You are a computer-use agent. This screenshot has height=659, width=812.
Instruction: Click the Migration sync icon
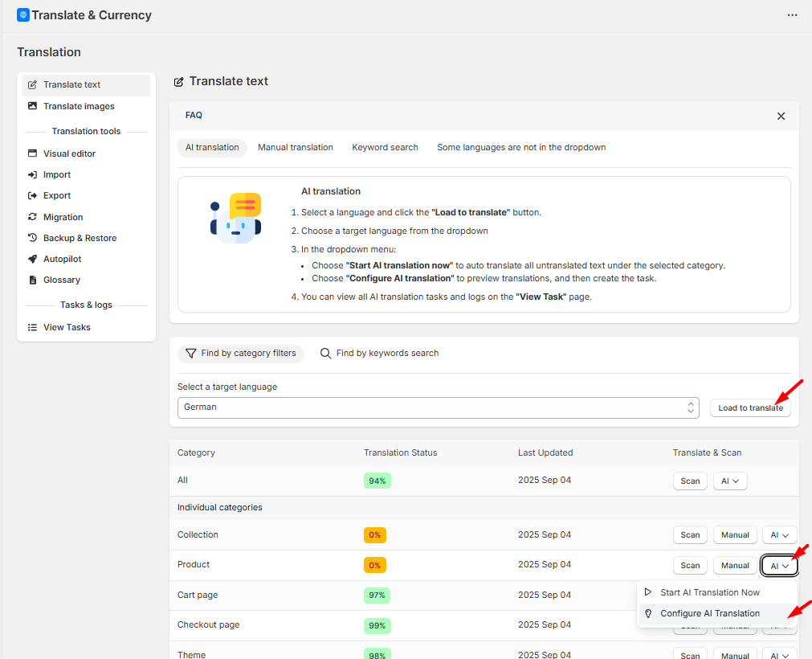coord(32,217)
